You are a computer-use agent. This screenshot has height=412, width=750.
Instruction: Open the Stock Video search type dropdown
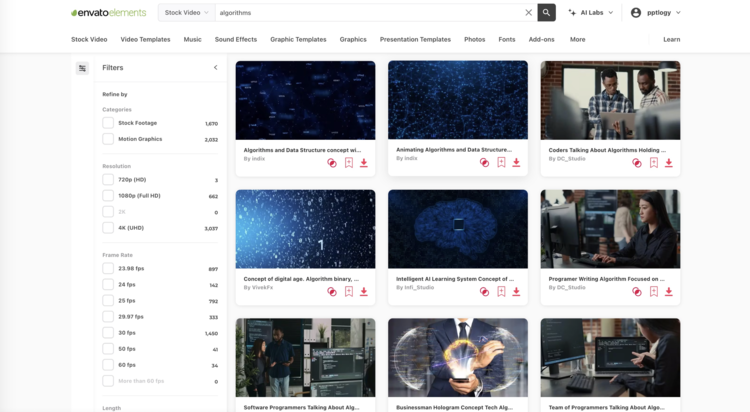coord(186,13)
